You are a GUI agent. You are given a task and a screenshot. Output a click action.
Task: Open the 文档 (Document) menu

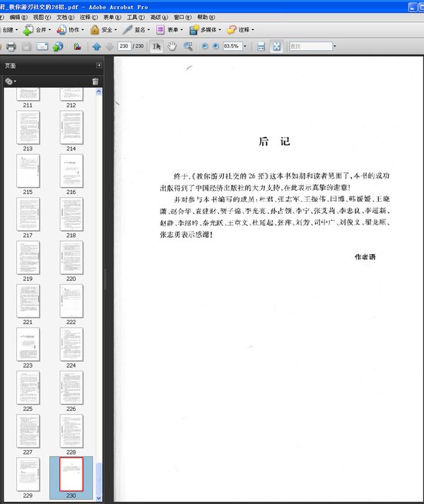(65, 17)
